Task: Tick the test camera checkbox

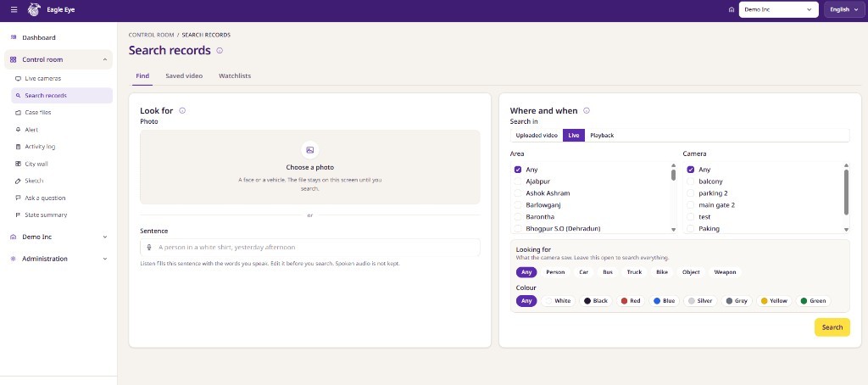Action: [x=690, y=216]
